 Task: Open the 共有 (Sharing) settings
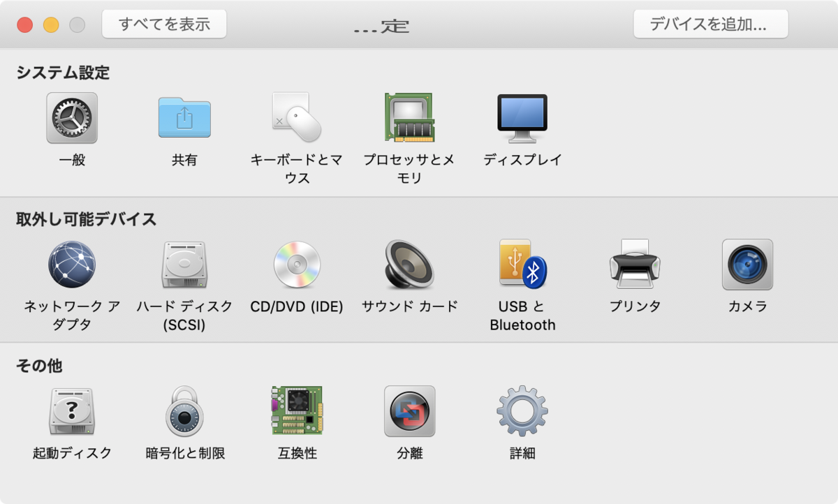[x=184, y=117]
